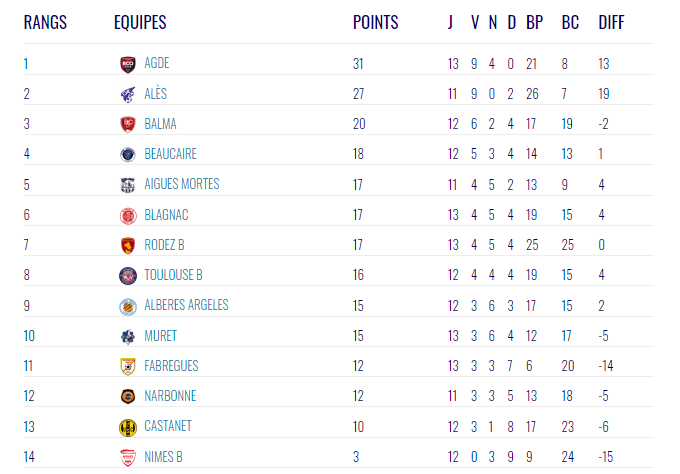Screen dimensions: 680x474
Task: Click the Fabregues shield badge
Action: 128,366
